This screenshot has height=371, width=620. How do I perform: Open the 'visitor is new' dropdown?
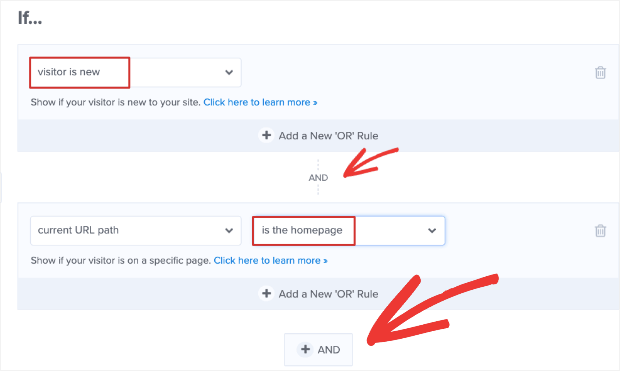coord(136,72)
